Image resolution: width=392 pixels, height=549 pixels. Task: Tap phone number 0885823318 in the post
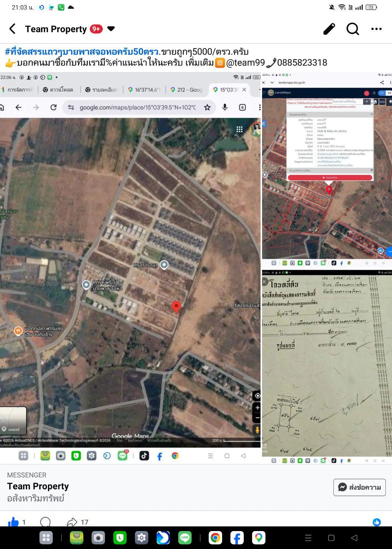point(302,63)
